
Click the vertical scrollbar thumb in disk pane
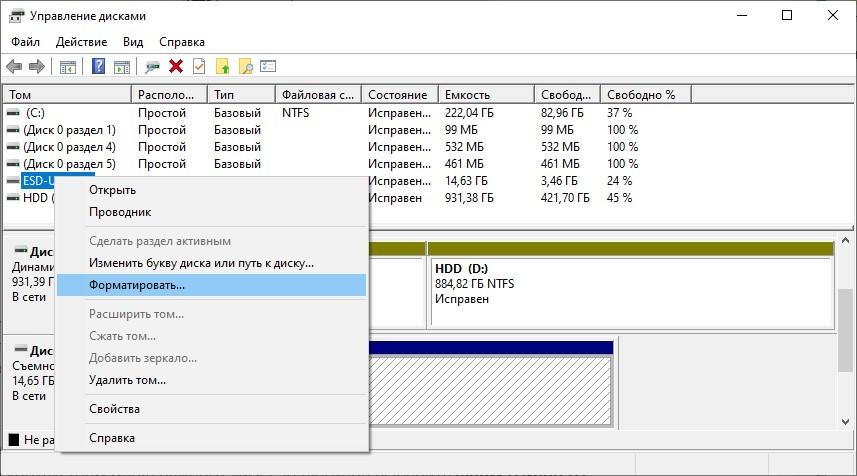(x=845, y=331)
